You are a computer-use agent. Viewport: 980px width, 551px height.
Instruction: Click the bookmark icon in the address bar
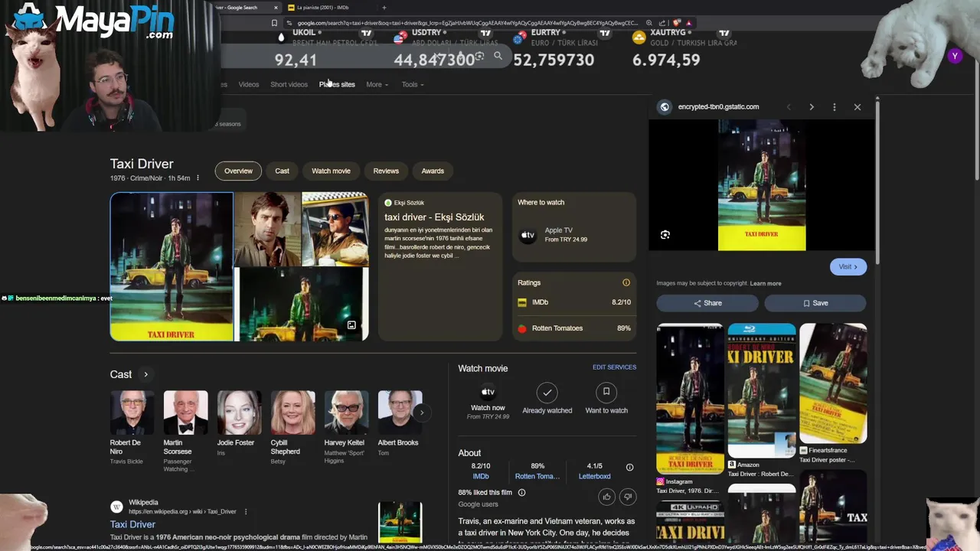tap(274, 23)
